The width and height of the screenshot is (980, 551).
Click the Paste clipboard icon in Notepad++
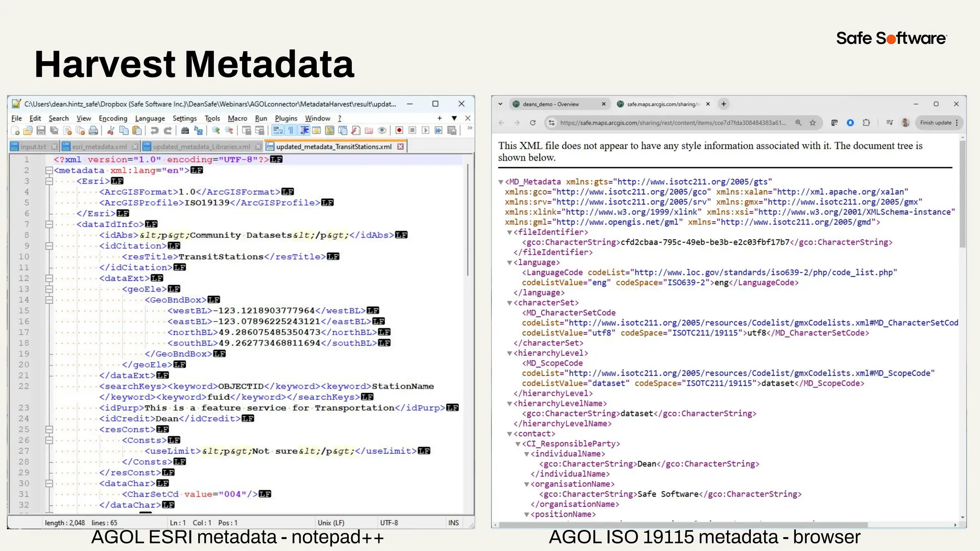pos(137,131)
